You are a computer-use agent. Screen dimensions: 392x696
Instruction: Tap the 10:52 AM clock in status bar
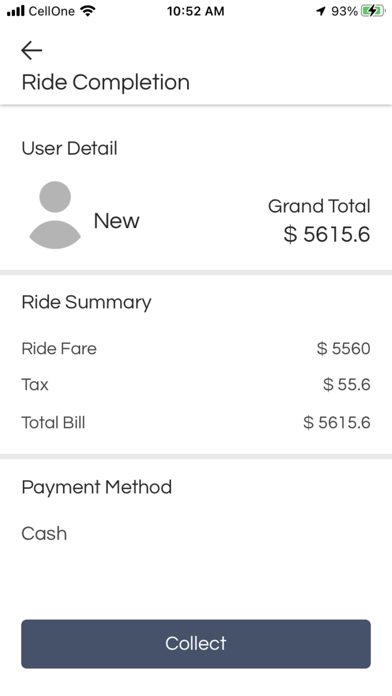coord(195,11)
